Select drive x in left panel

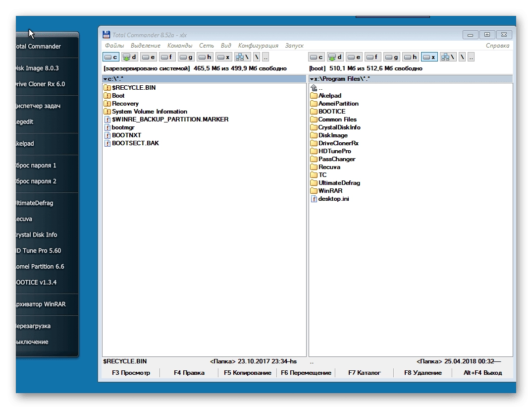coord(223,57)
